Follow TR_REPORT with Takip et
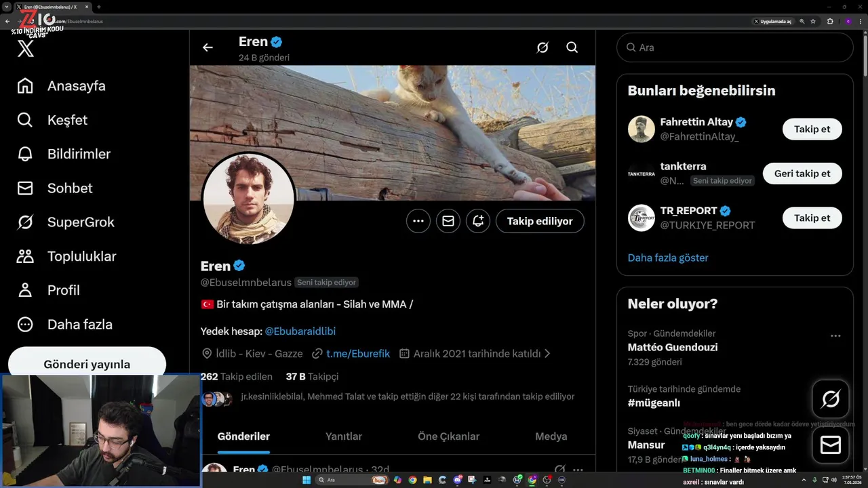The width and height of the screenshot is (868, 488). click(812, 218)
